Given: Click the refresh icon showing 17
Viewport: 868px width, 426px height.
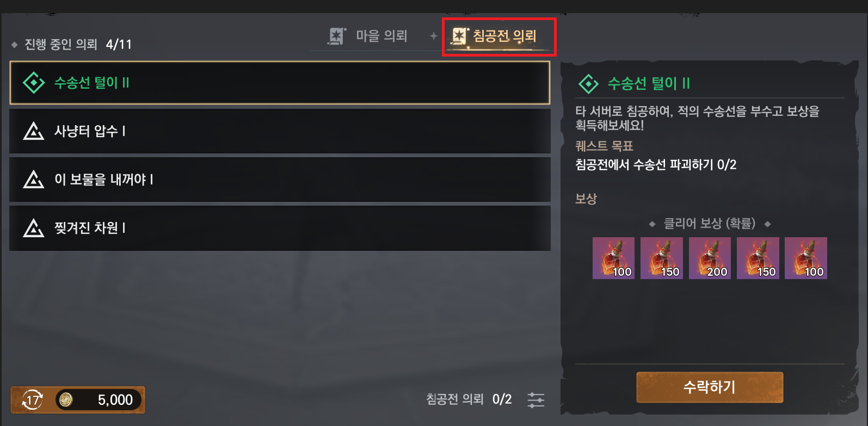Looking at the screenshot, I should tap(32, 400).
